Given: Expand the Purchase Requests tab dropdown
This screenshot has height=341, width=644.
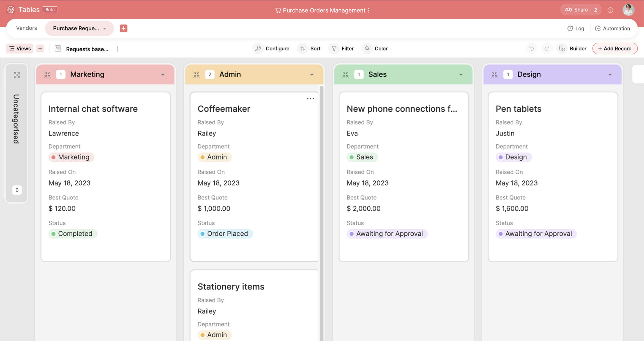Looking at the screenshot, I should 105,29.
